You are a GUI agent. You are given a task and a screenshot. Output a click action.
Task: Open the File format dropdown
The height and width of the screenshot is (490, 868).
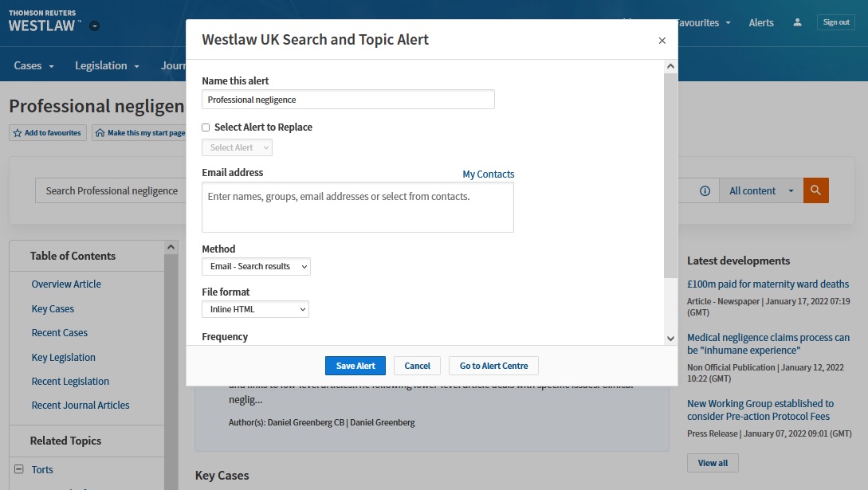pyautogui.click(x=255, y=309)
